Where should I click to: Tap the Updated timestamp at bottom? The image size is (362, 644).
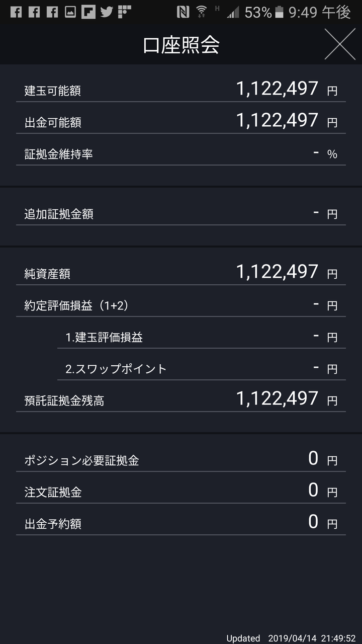pyautogui.click(x=291, y=638)
